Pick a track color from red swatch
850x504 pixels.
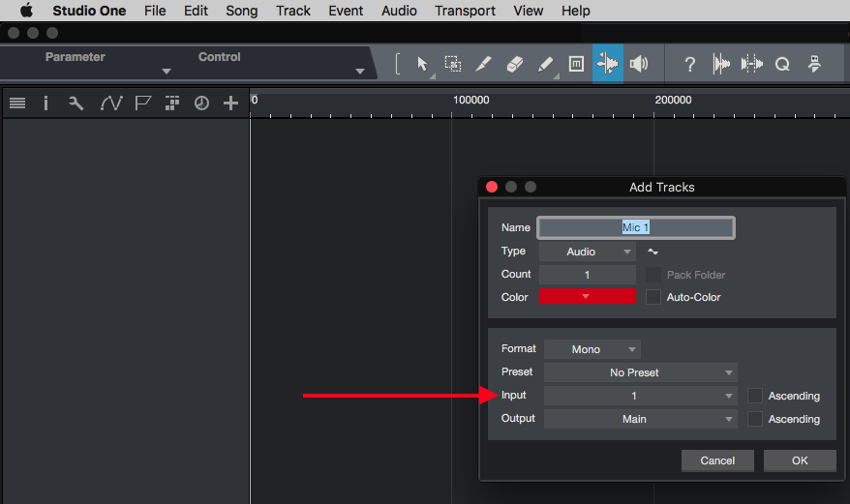[x=588, y=297]
